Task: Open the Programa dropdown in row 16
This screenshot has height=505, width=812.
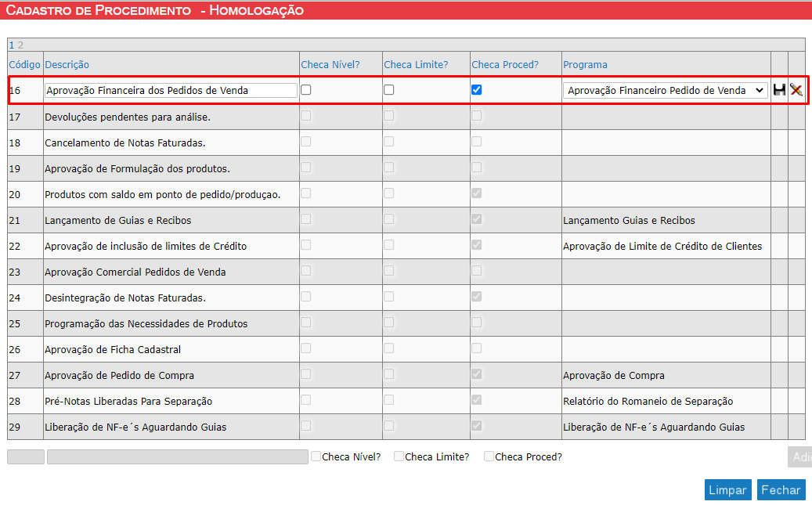Action: pos(665,91)
